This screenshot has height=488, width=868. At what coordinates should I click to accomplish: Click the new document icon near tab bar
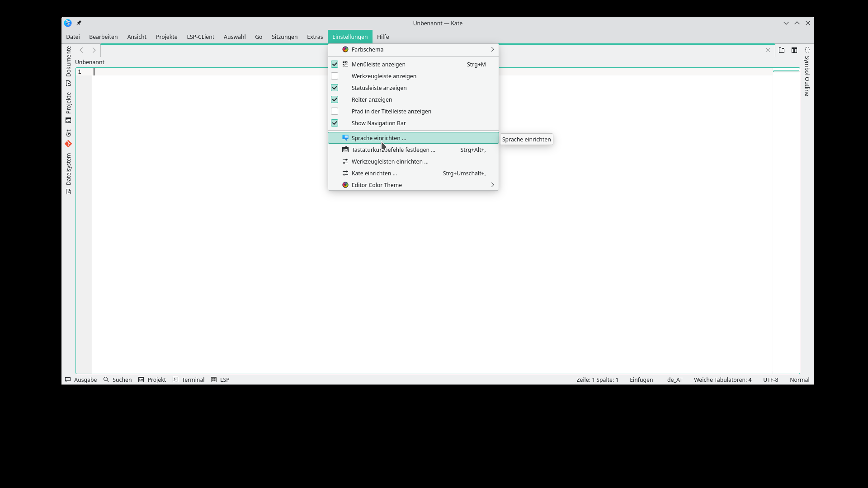coord(782,50)
